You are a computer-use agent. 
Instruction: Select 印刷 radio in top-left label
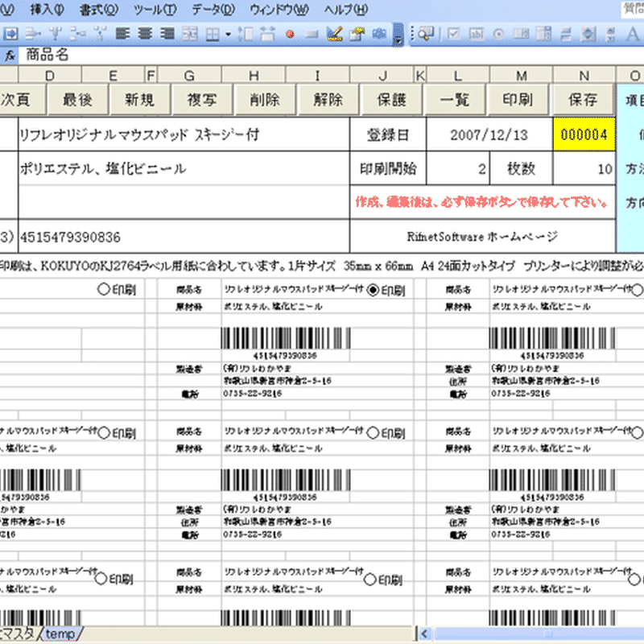(x=104, y=289)
